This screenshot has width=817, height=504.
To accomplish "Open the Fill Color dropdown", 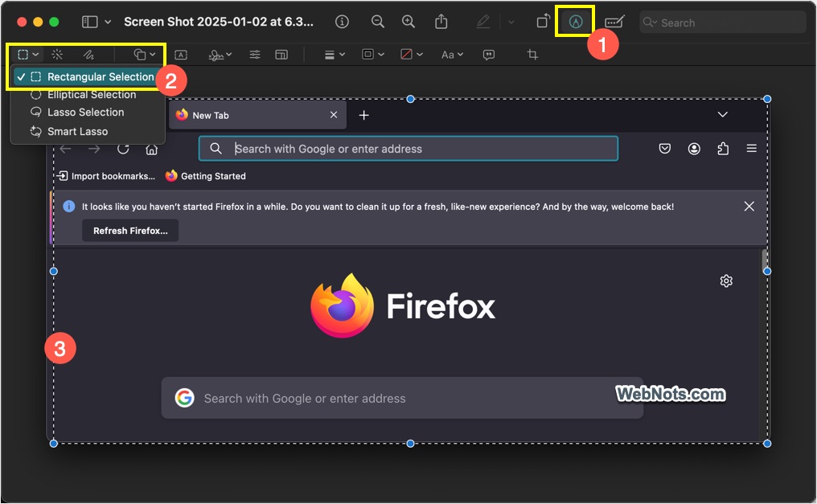I will click(x=411, y=54).
